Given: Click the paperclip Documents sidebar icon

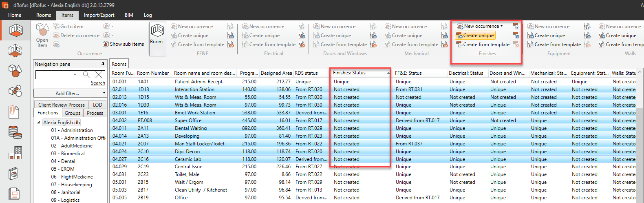Looking at the screenshot, I should coord(14,112).
